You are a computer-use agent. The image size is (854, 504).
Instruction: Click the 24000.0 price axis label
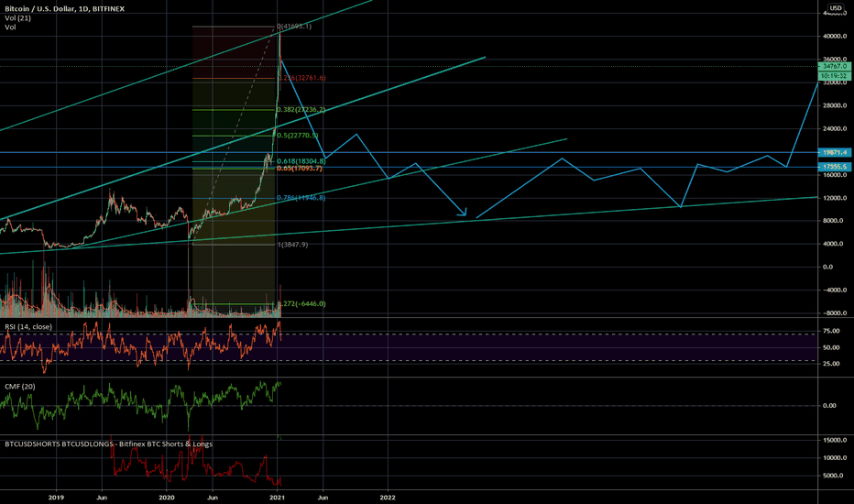pos(835,129)
